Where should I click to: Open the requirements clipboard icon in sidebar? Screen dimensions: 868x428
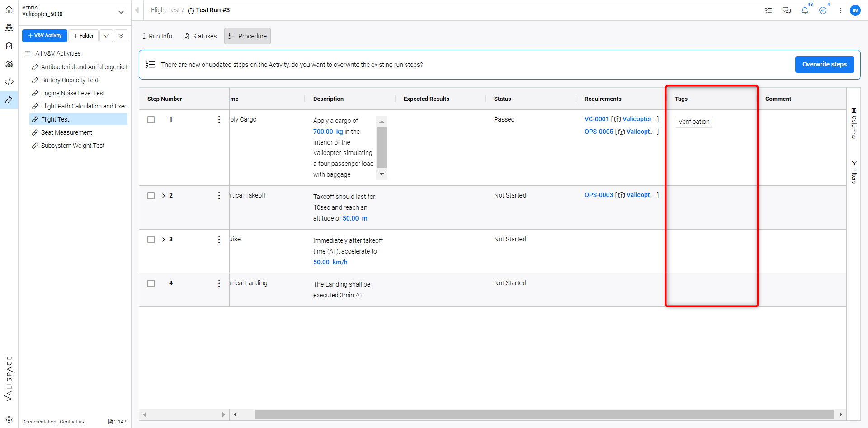pyautogui.click(x=9, y=46)
